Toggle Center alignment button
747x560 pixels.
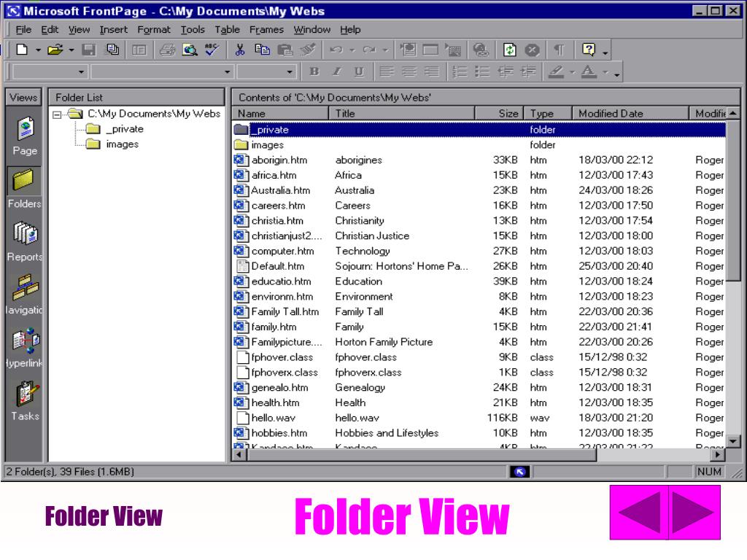click(x=409, y=71)
